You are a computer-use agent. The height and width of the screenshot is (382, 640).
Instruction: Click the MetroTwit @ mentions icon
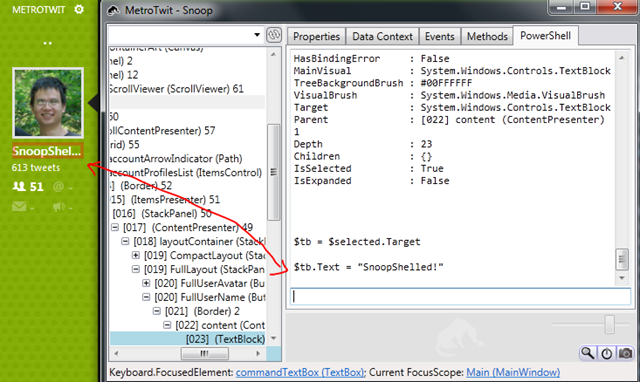tap(58, 187)
